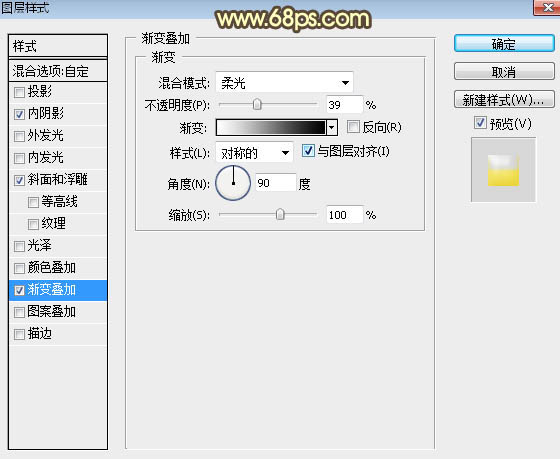Click the gradient color bar
The image size is (560, 459).
click(271, 127)
